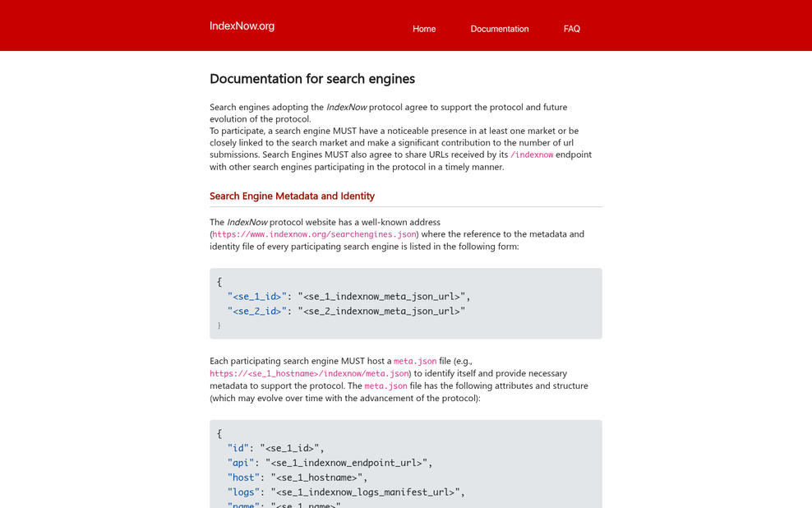Click the IndexNow.org site logo
Screen dimensions: 812x508
coord(242,25)
